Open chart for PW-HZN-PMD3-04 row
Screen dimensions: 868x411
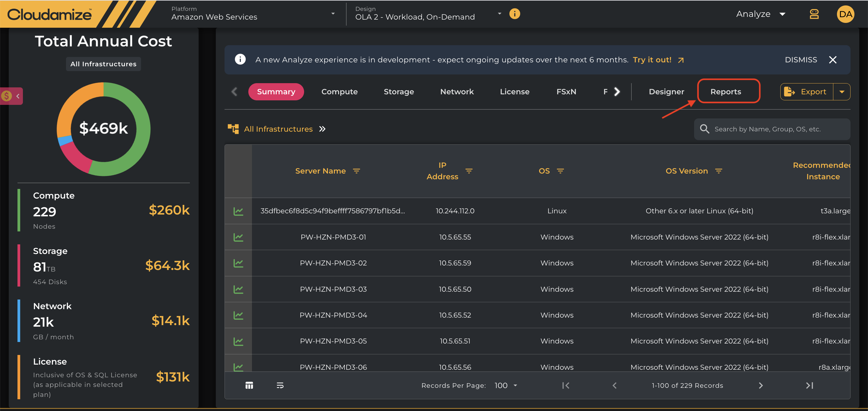tap(238, 315)
